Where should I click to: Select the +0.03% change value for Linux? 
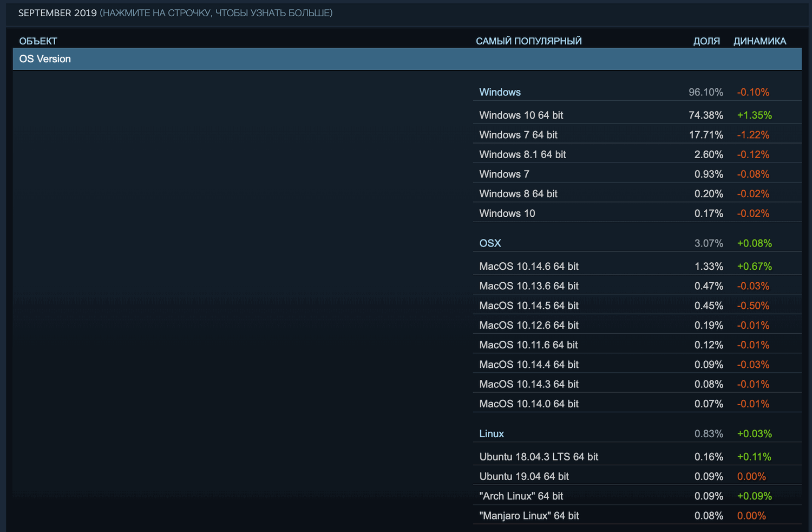point(755,433)
